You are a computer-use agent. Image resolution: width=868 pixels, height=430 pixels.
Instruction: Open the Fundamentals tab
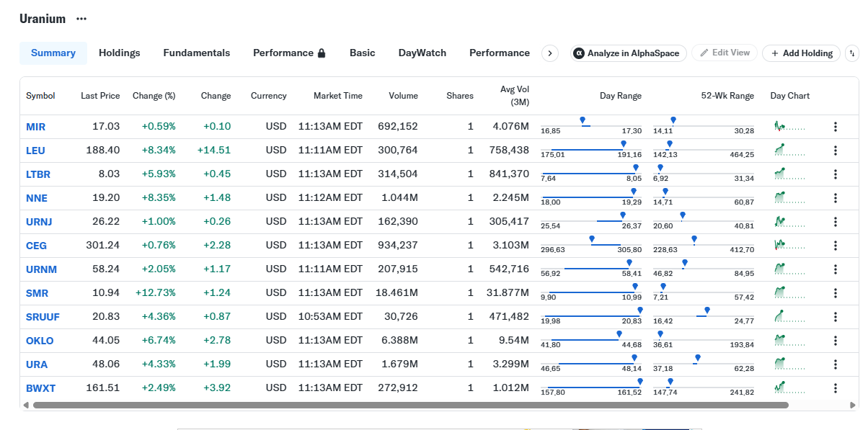197,53
